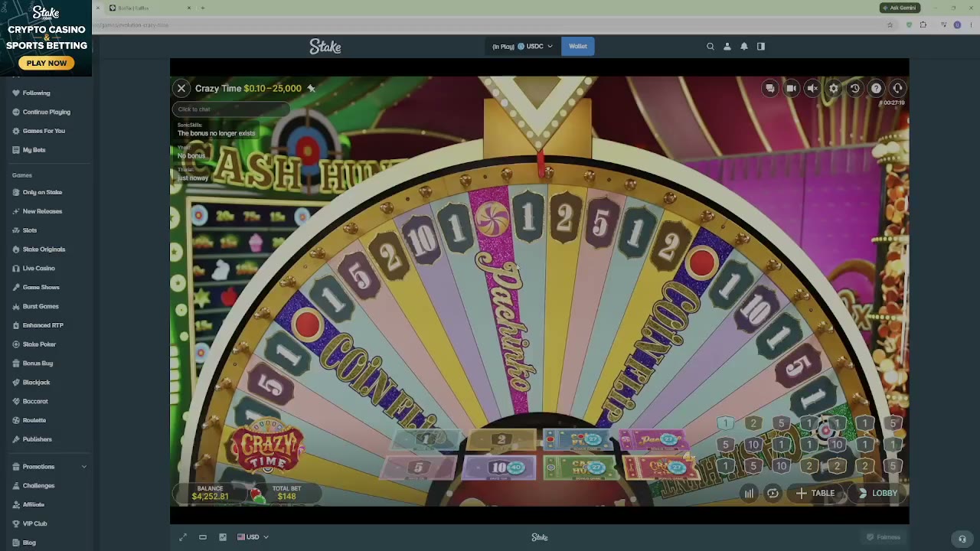The height and width of the screenshot is (551, 980).
Task: Open Burst Games
Action: click(x=41, y=306)
